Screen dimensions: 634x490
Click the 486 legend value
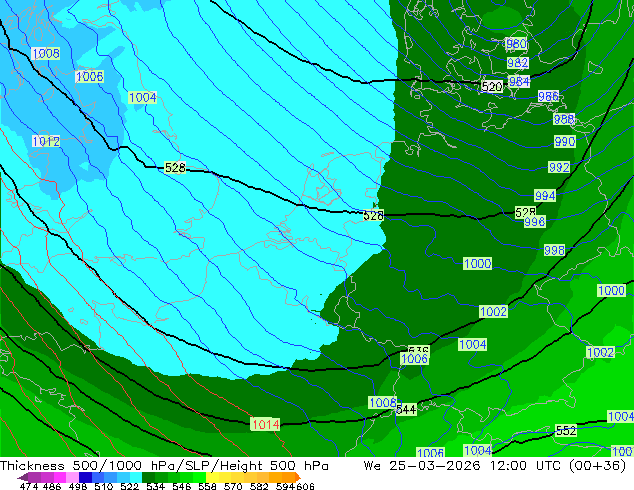tap(52, 486)
